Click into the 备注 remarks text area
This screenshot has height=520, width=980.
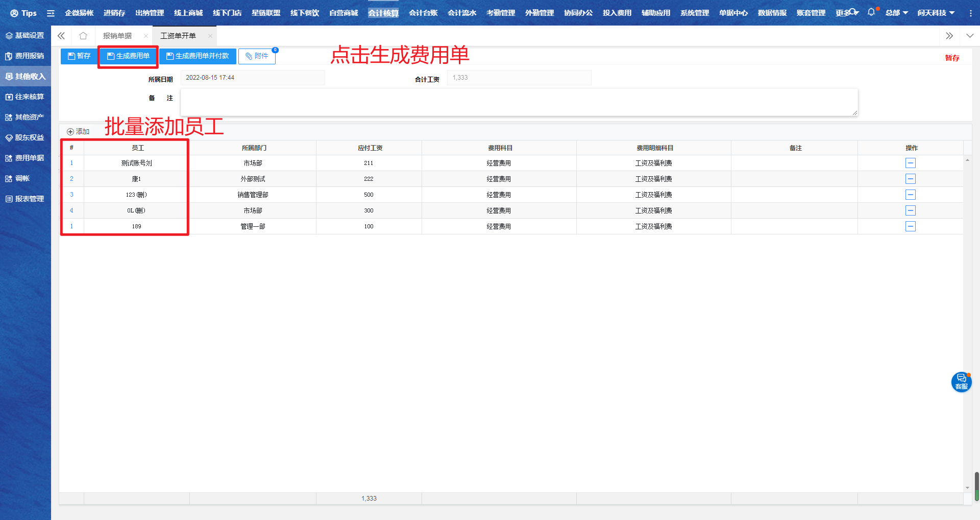(x=519, y=102)
